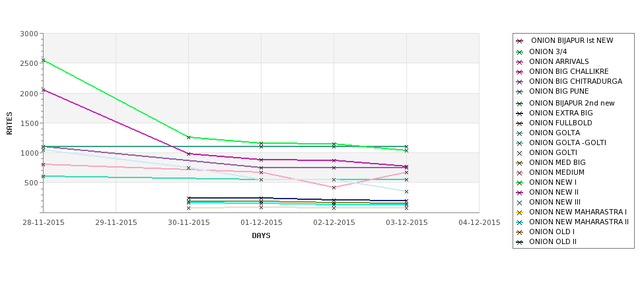
Task: Select the ONION EXTRA BIG legend marker
Action: coord(520,113)
